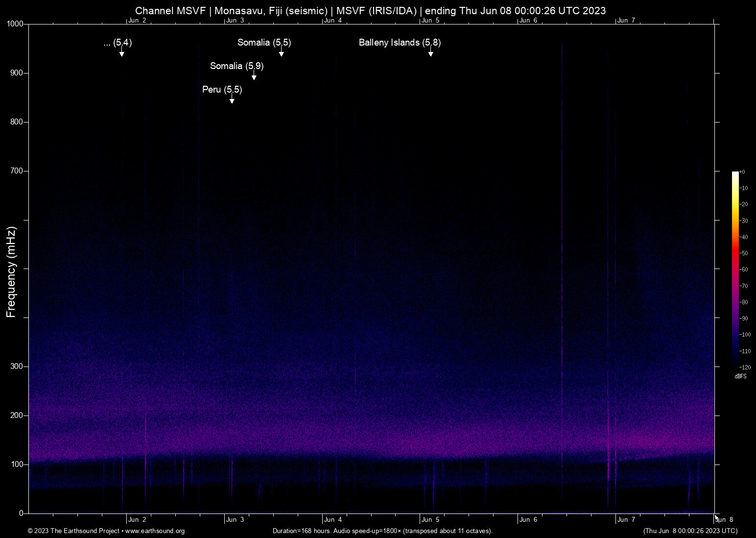This screenshot has height=538, width=756.
Task: Click the Somalia (5.9) annotation label
Action: pos(236,66)
